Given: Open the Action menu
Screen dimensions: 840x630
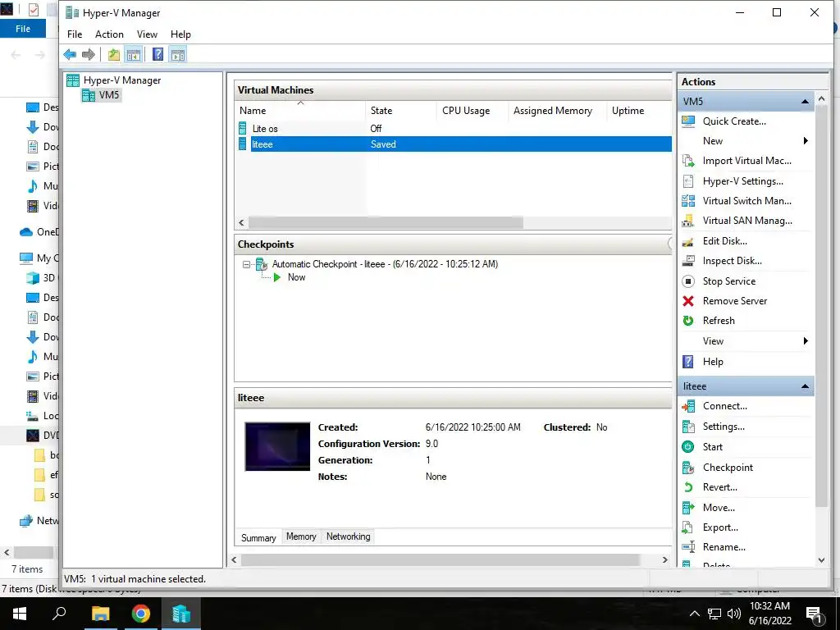Looking at the screenshot, I should [x=109, y=34].
